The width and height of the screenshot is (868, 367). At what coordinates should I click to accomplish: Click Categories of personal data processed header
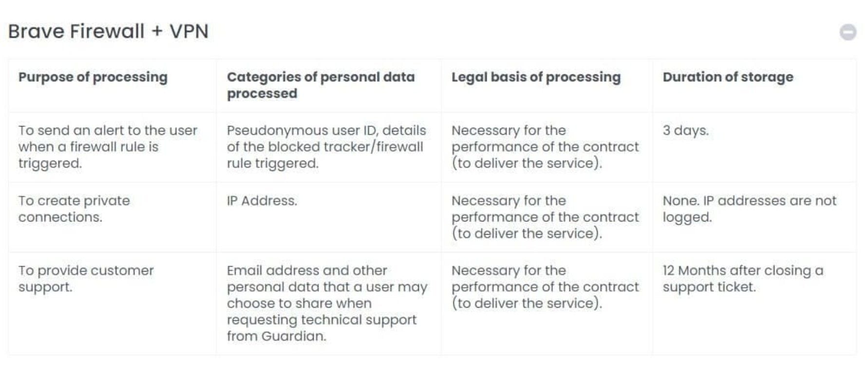321,85
